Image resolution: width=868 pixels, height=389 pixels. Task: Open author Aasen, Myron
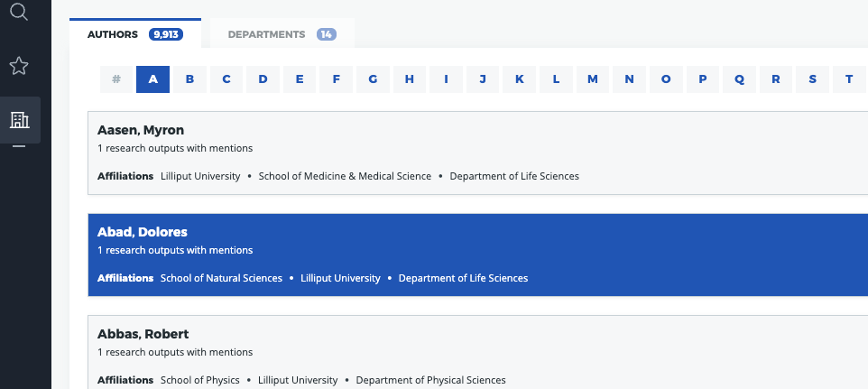pos(141,130)
